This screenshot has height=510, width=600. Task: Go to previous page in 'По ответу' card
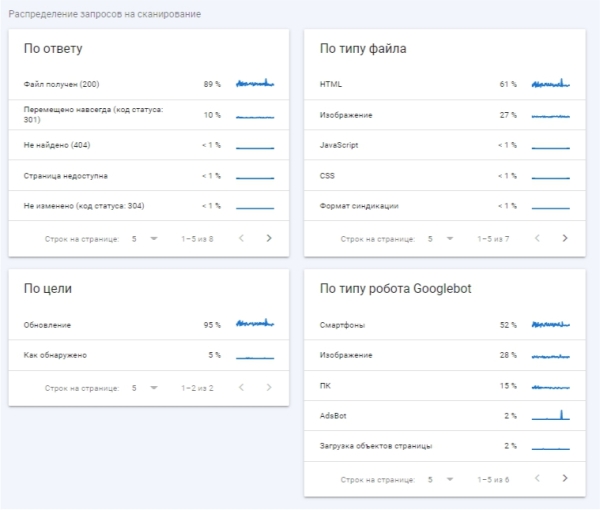tap(241, 239)
